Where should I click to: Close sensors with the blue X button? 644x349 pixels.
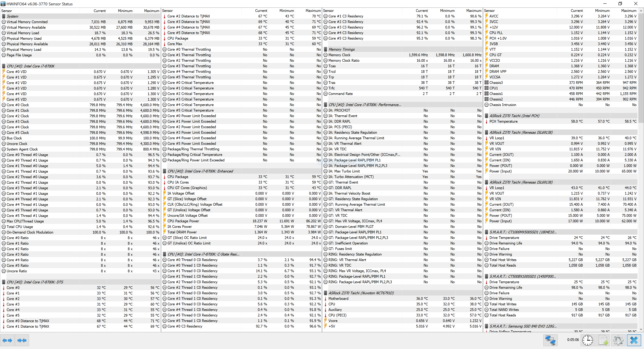[634, 340]
